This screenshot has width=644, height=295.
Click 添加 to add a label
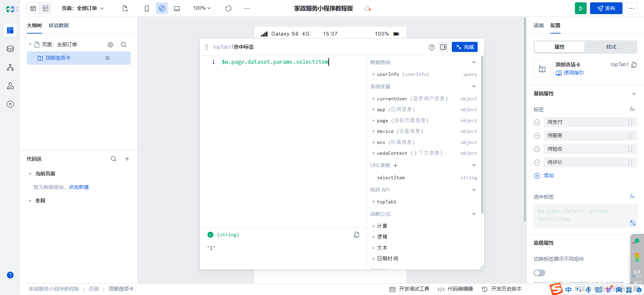pos(544,176)
